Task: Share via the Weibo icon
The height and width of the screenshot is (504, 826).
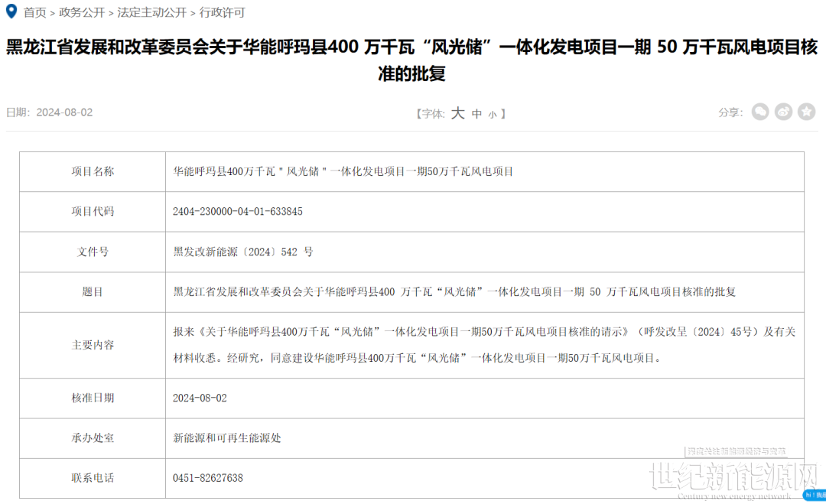Action: point(783,112)
